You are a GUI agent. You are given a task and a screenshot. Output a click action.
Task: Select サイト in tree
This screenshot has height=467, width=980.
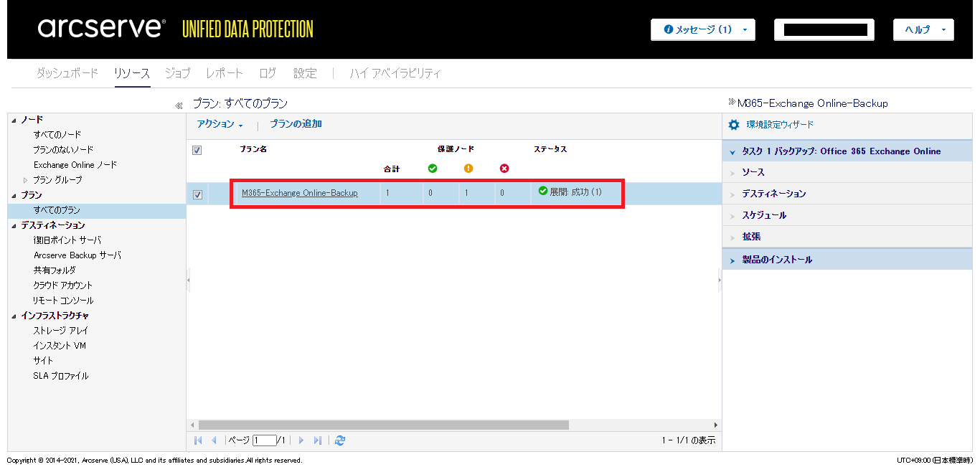pyautogui.click(x=43, y=361)
